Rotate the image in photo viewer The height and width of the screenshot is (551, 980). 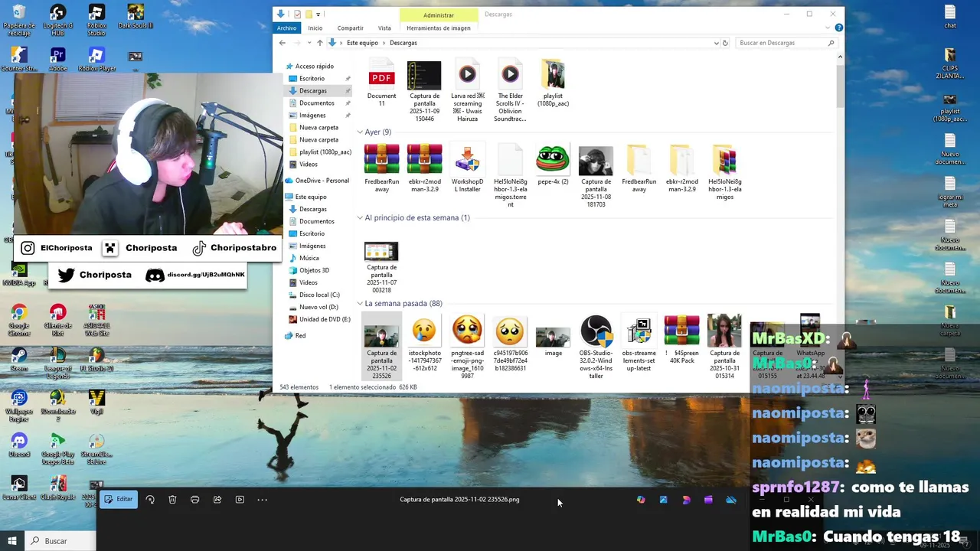[150, 500]
